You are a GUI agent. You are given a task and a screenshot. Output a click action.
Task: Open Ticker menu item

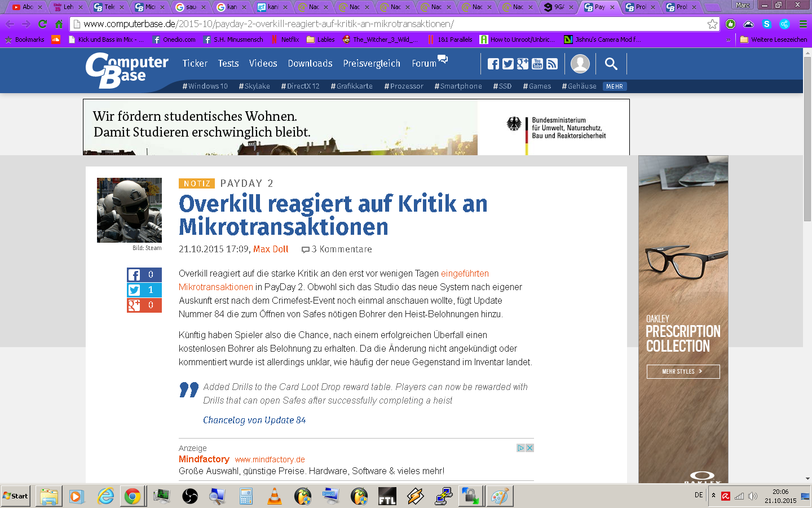pyautogui.click(x=195, y=63)
